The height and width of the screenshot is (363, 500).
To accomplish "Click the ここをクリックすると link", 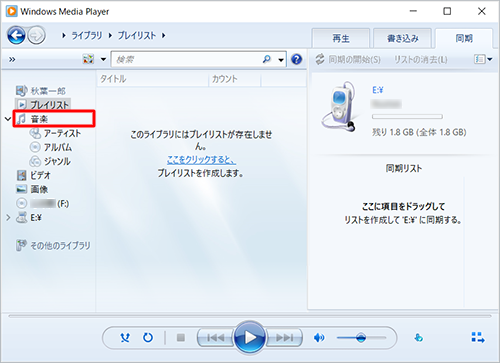I will click(x=201, y=160).
